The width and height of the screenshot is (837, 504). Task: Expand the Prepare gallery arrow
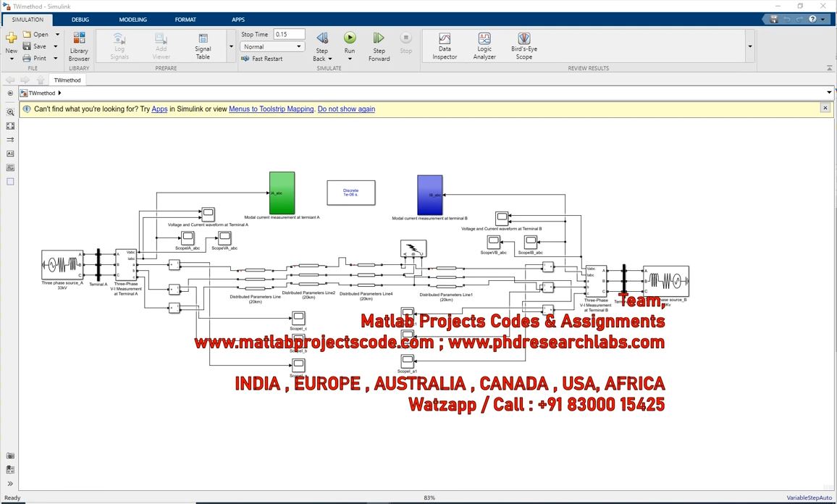click(231, 46)
